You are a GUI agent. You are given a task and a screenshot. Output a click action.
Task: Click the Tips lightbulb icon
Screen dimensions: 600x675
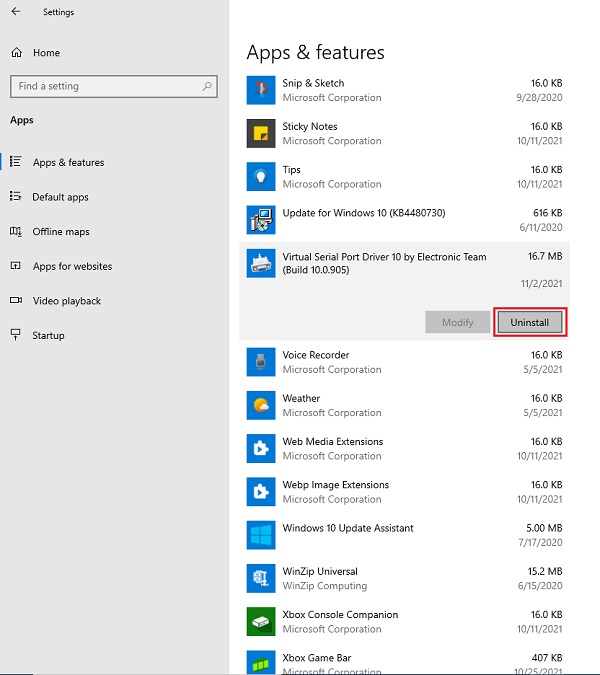click(261, 176)
